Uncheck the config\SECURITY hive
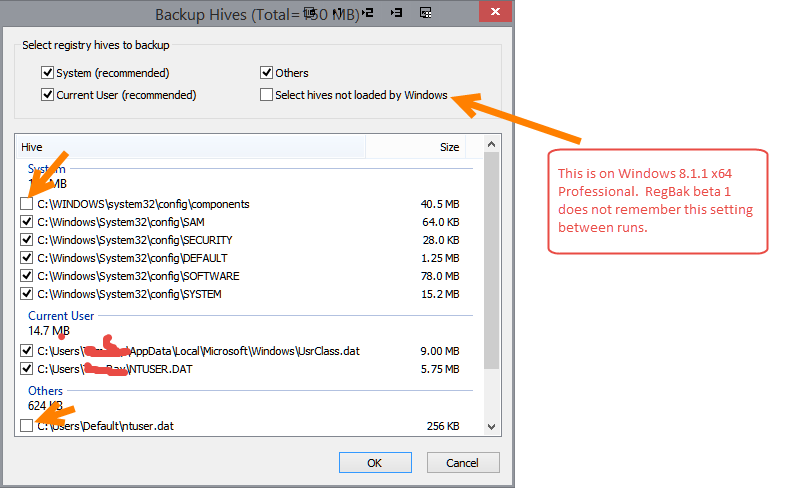The width and height of the screenshot is (786, 488). tap(26, 240)
